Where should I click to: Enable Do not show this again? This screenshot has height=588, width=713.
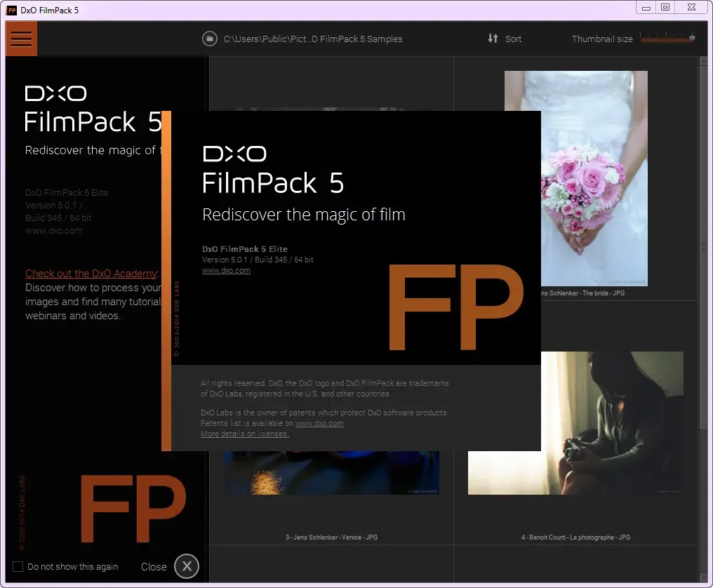(x=18, y=567)
